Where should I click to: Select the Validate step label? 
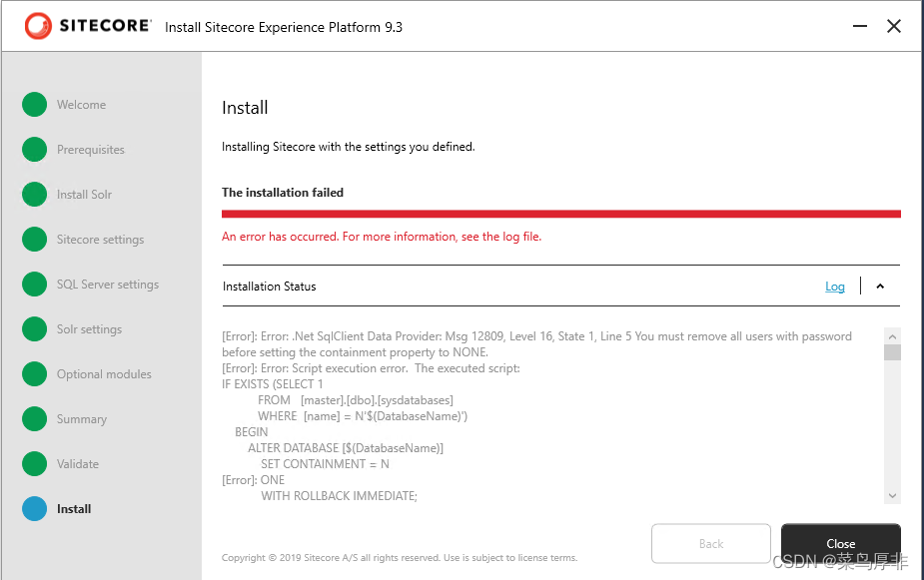(x=78, y=464)
